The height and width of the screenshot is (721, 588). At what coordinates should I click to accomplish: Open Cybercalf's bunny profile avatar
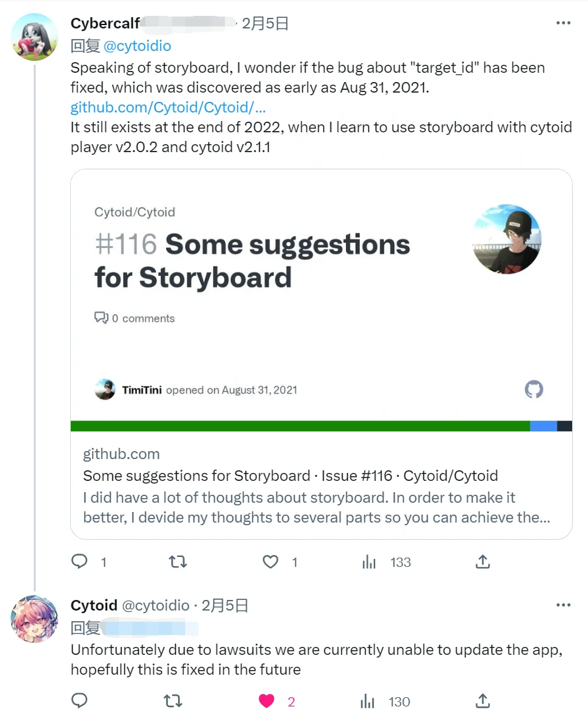(35, 37)
